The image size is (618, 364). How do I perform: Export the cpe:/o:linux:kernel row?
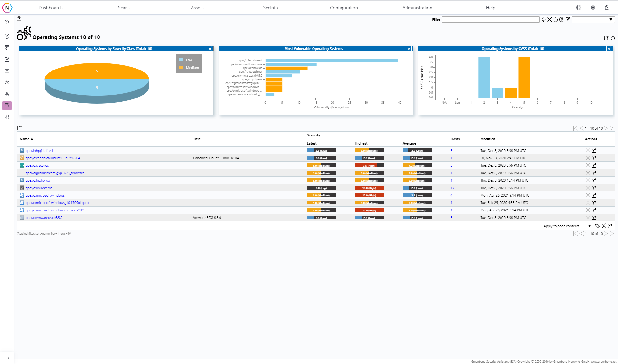(594, 188)
